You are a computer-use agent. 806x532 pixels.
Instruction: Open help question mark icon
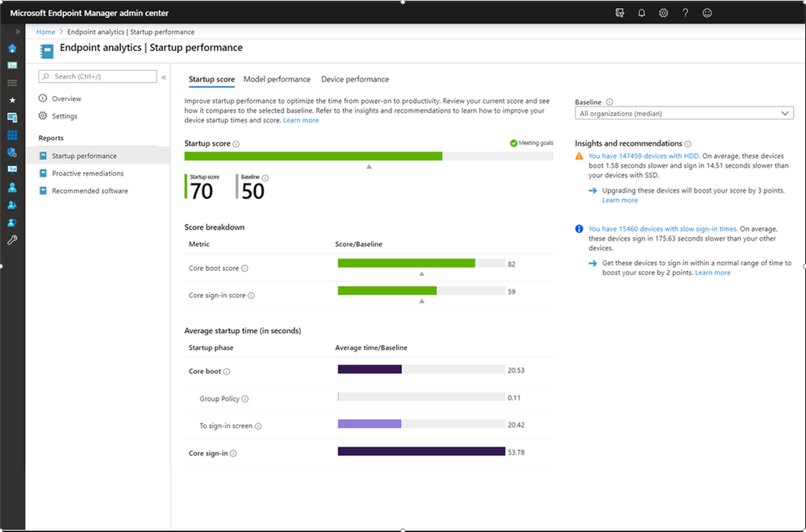[685, 13]
